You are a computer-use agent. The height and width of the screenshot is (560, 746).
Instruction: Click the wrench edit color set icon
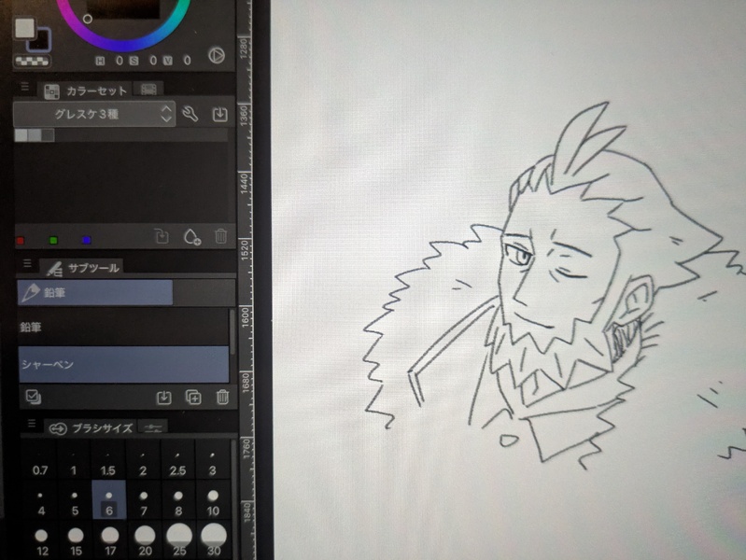(x=190, y=114)
